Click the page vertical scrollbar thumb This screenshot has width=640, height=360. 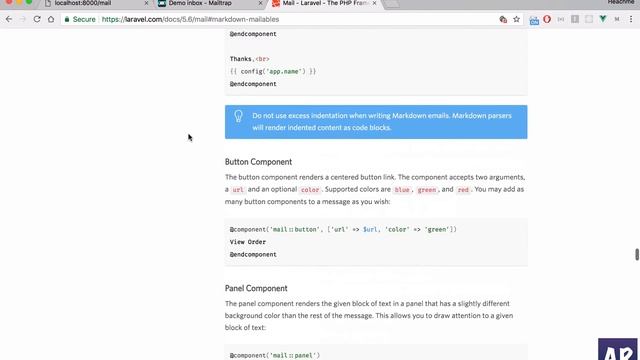pyautogui.click(x=637, y=254)
